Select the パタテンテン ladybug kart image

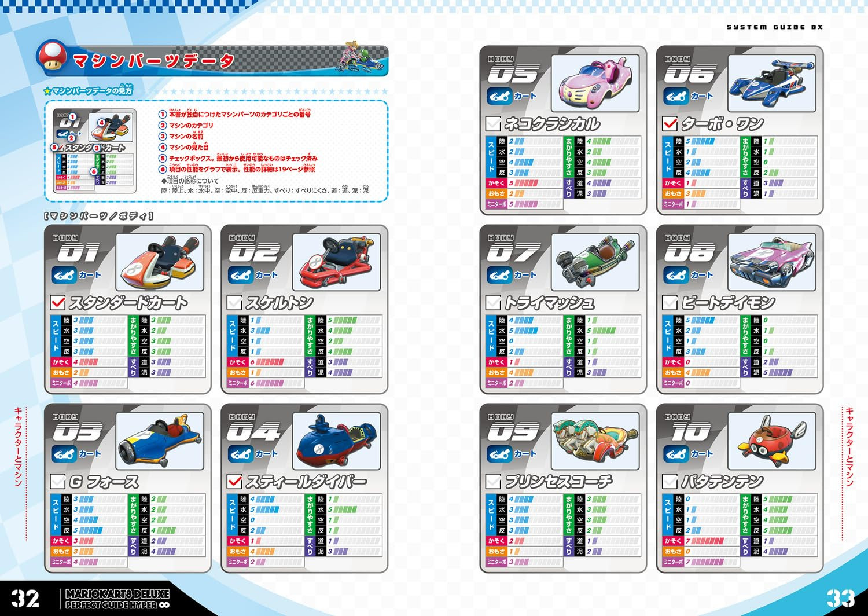[x=772, y=441]
